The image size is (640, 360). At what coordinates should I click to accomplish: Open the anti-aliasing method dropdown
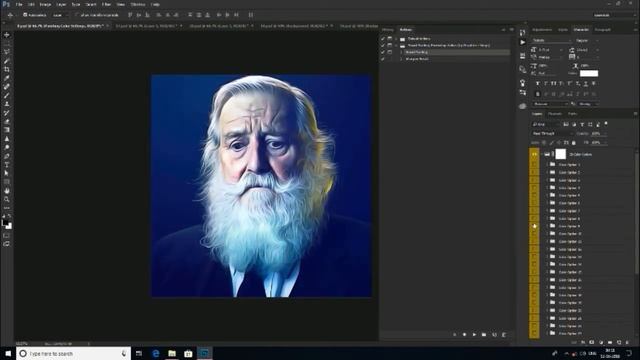(588, 104)
